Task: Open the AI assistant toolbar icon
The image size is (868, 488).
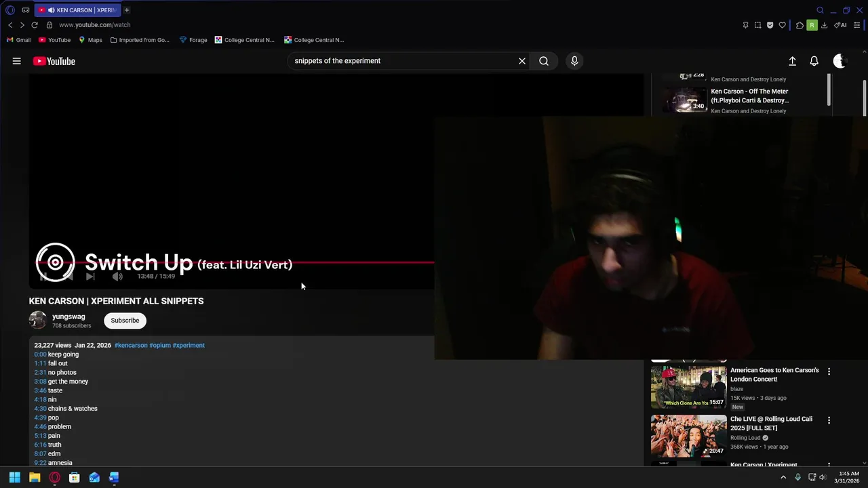Action: (840, 25)
